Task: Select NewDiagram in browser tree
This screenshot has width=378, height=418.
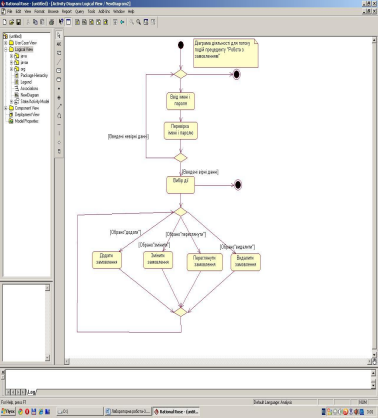Action: tap(30, 95)
